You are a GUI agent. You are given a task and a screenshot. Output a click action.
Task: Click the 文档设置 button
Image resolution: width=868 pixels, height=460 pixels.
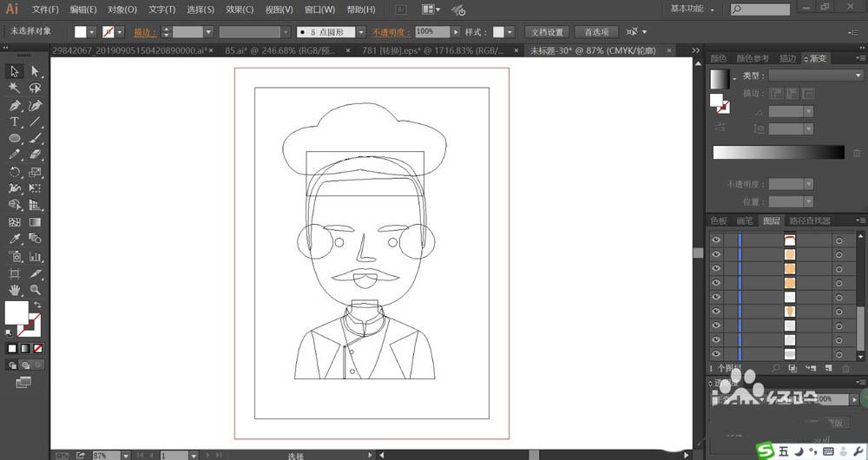click(547, 32)
